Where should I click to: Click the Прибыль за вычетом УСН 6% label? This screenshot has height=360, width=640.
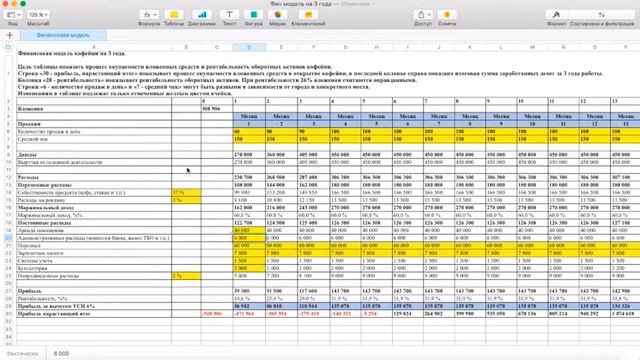pyautogui.click(x=94, y=306)
